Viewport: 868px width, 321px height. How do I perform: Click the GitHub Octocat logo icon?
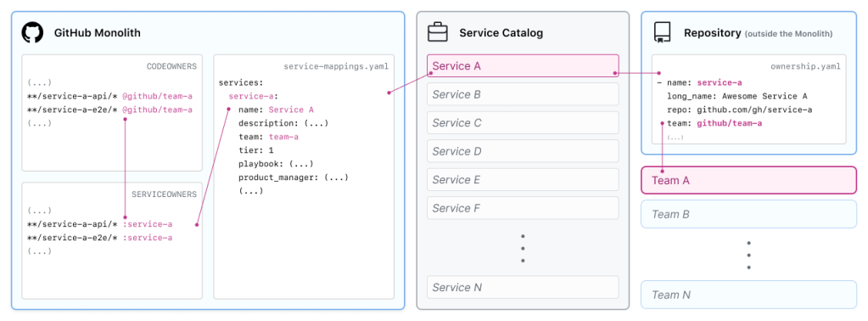[32, 33]
